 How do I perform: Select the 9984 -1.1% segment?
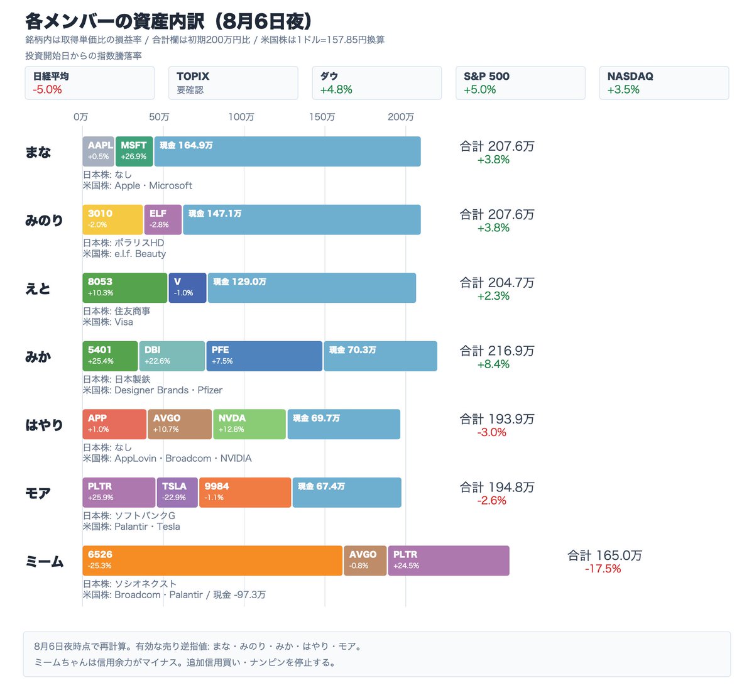click(x=246, y=493)
